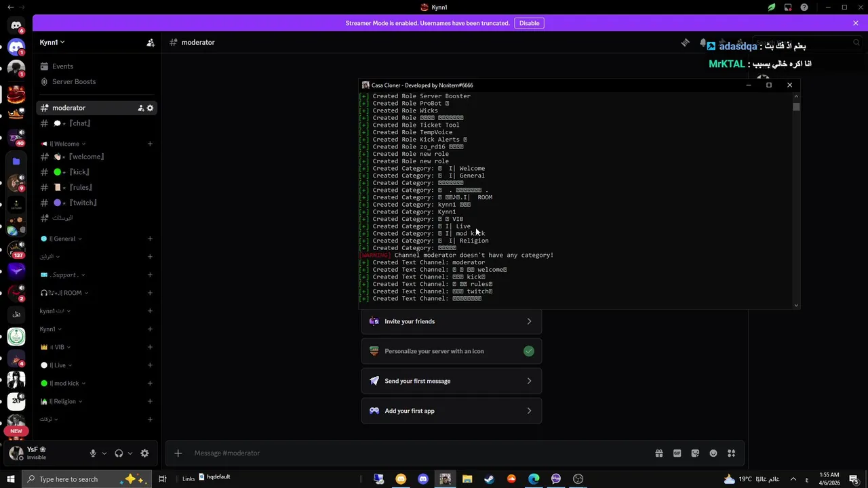Open the twitch text channel

point(96,203)
